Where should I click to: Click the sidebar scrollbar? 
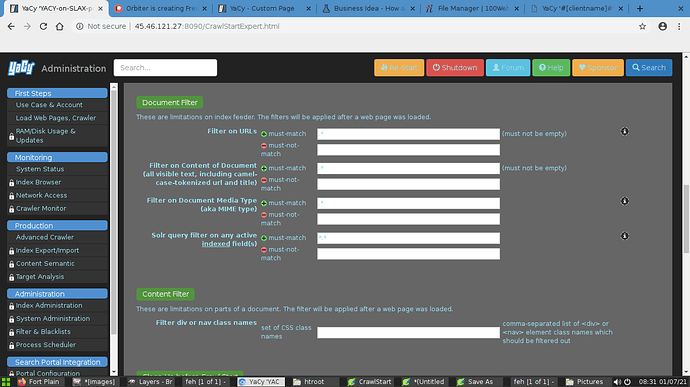click(114, 211)
